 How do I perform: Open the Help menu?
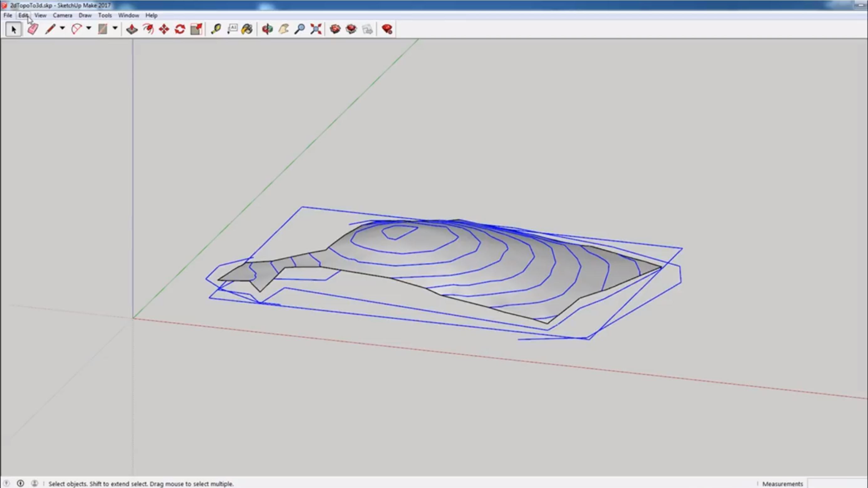click(x=151, y=15)
